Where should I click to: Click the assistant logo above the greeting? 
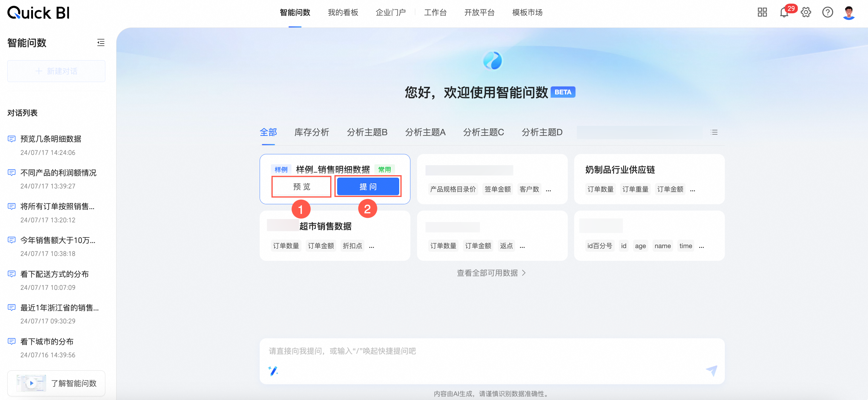[492, 61]
